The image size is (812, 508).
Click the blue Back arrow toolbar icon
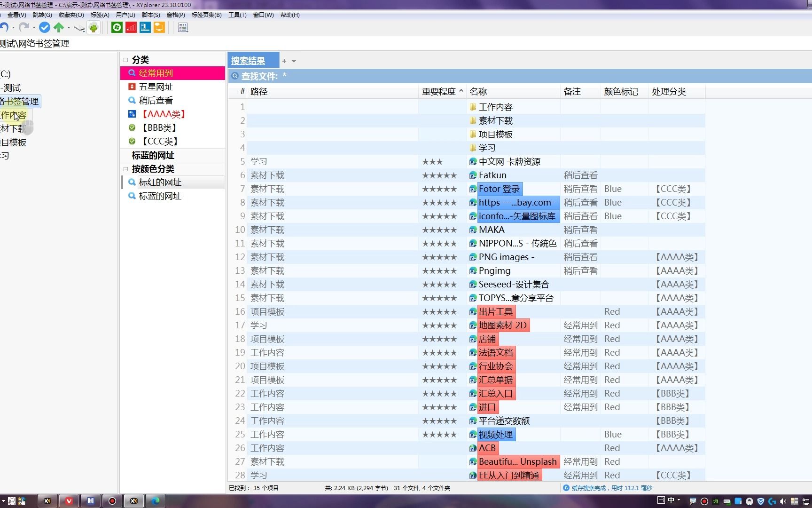4,27
